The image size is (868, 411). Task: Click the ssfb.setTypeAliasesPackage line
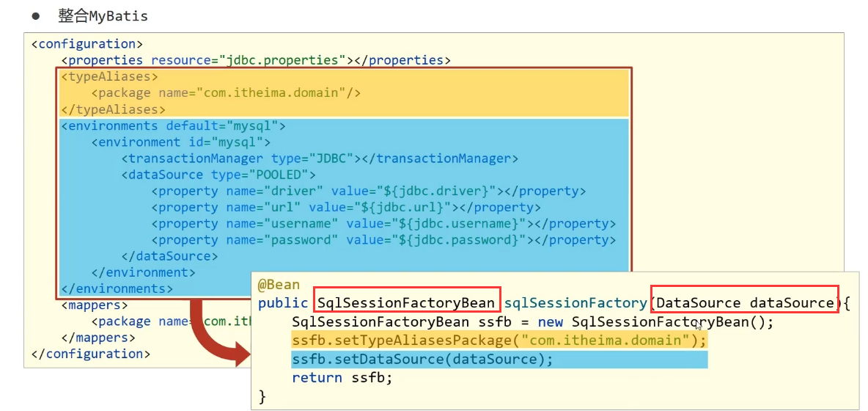pyautogui.click(x=499, y=340)
